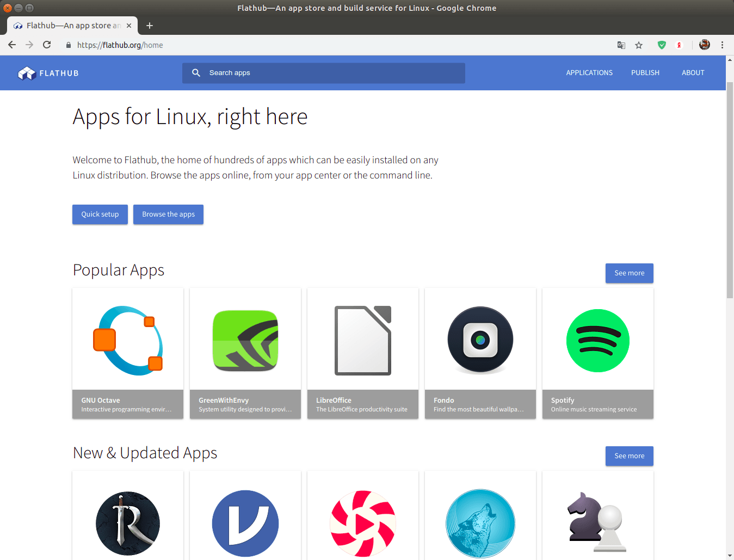Click the address bar URL
Viewport: 734px width, 560px height.
[120, 45]
